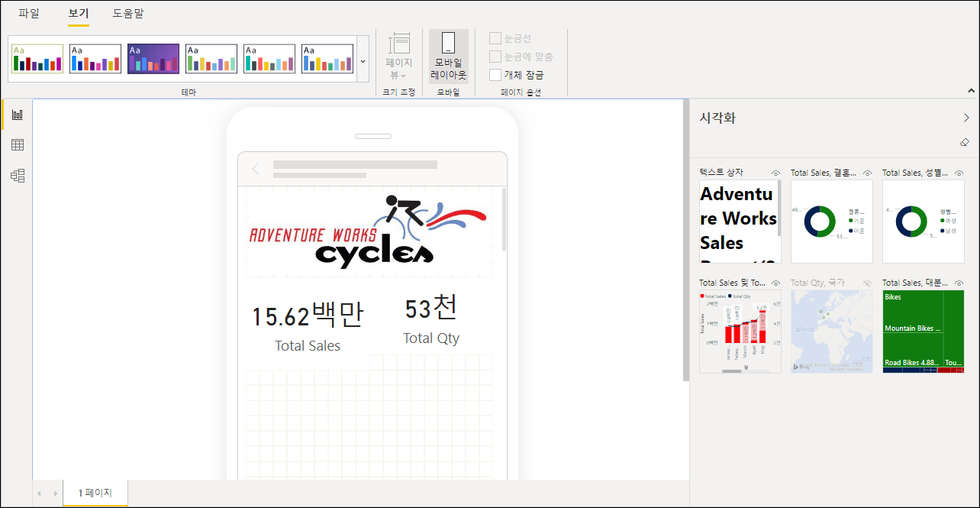This screenshot has width=980, height=508.
Task: Click the 페이지 뷰 page view button
Action: click(x=398, y=57)
